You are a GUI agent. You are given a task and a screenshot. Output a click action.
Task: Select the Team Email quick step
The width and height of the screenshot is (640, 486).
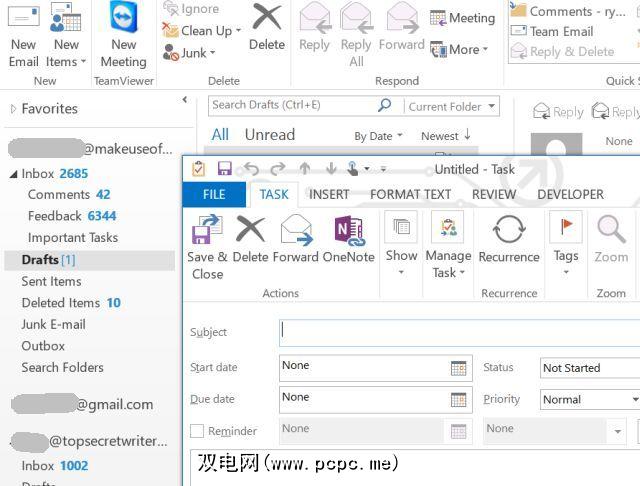pos(552,31)
